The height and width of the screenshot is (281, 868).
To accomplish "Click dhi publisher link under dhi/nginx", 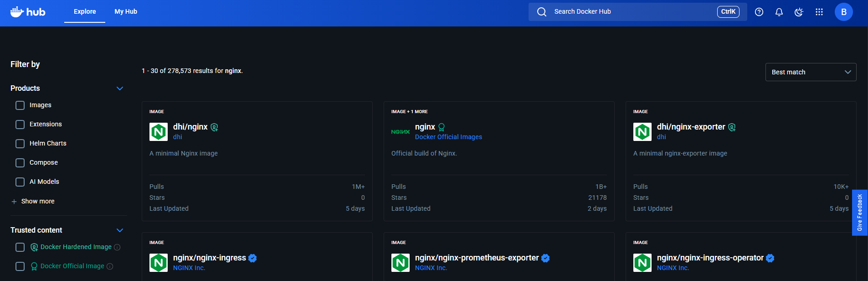I will point(178,137).
